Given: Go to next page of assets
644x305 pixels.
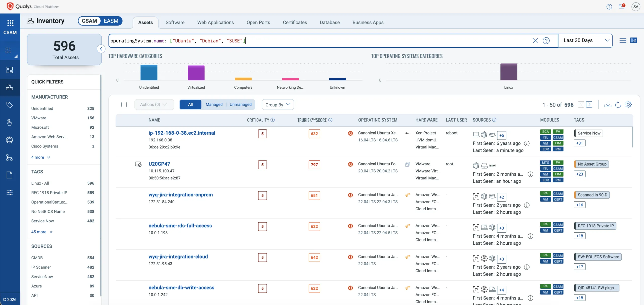Looking at the screenshot, I should [x=589, y=105].
